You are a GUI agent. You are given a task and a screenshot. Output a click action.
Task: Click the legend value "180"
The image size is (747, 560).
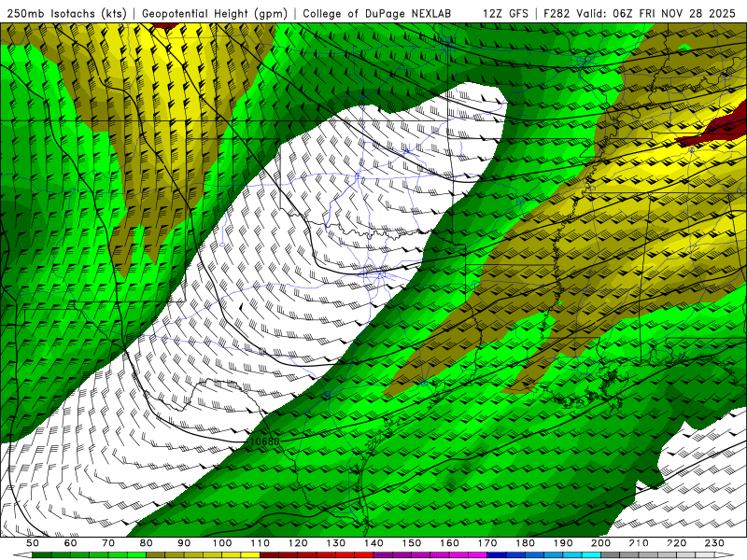click(x=525, y=543)
